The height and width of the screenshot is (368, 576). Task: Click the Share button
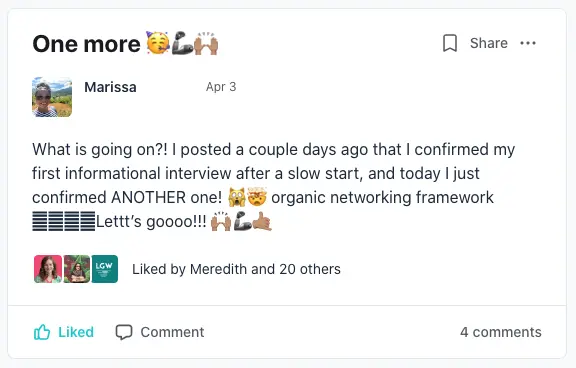489,43
